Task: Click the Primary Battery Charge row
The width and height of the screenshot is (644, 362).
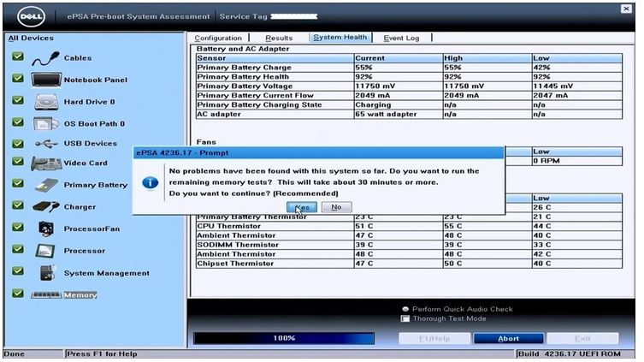Action: [409, 68]
